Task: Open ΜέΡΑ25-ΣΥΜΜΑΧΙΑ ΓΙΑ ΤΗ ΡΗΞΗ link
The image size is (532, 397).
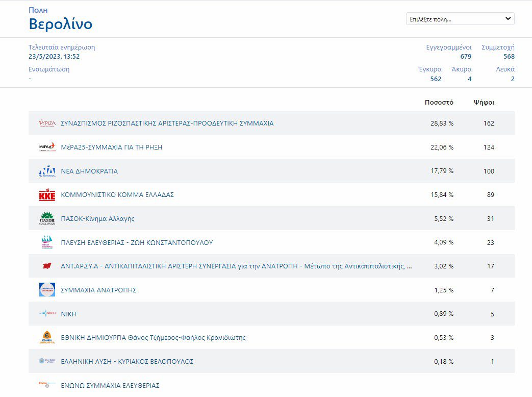Action: 111,147
